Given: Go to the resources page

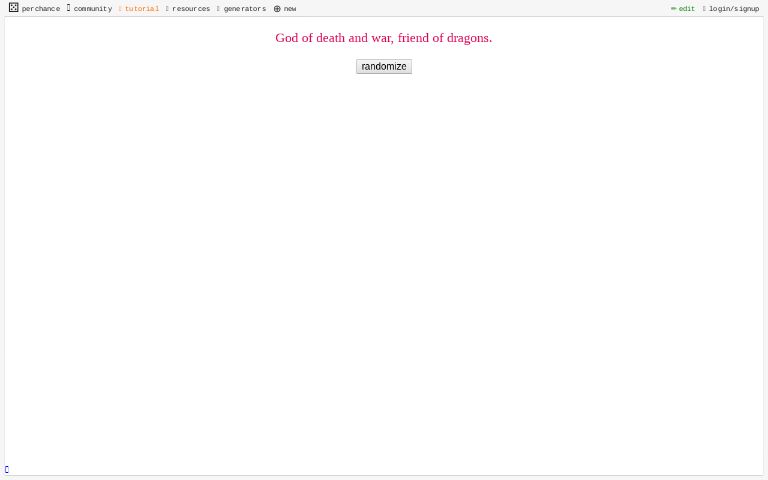Looking at the screenshot, I should 191,9.
